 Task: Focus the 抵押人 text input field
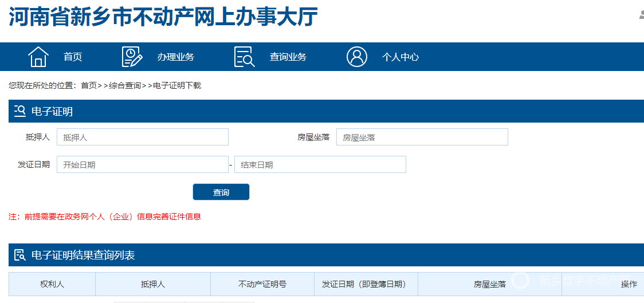point(142,137)
